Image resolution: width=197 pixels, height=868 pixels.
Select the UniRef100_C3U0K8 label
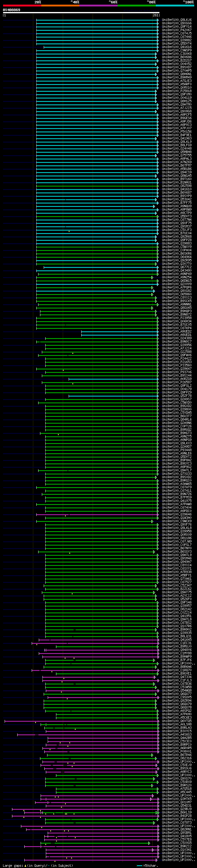(177, 54)
